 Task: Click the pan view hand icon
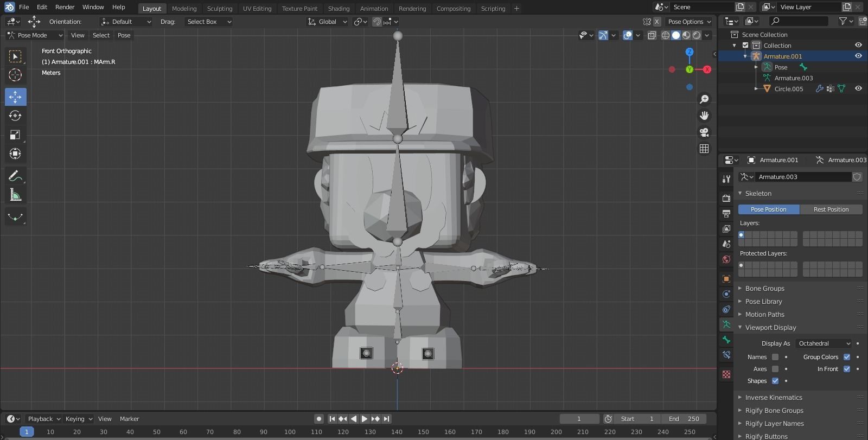pos(704,116)
